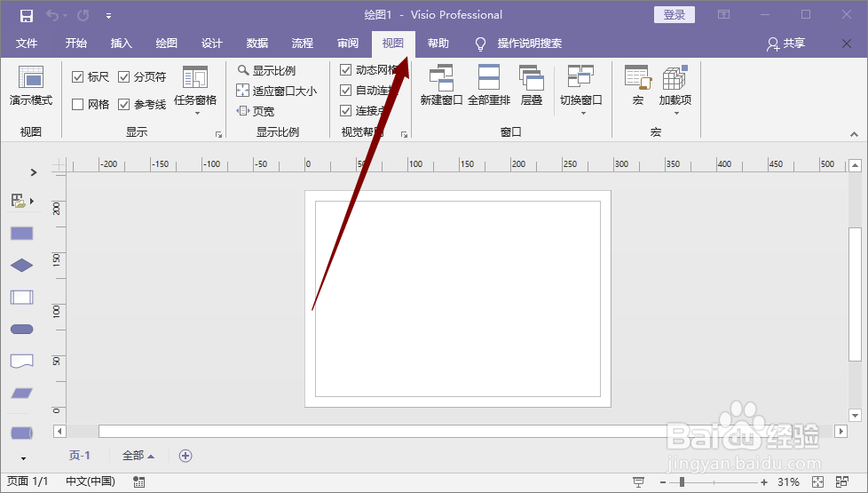Viewport: 868px width, 493px height.
Task: Click the zoom slider handle
Action: point(682,482)
